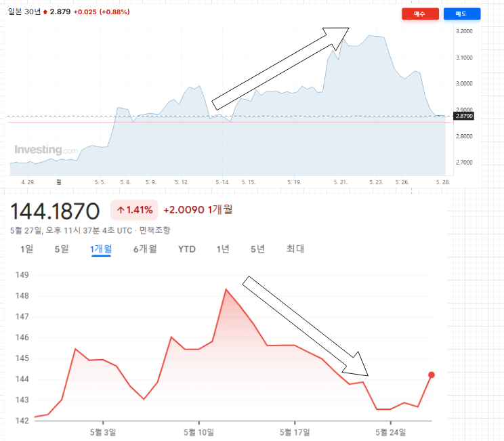Click the red 매수 (buy) button
Viewport: 504px width, 441px height.
420,14
